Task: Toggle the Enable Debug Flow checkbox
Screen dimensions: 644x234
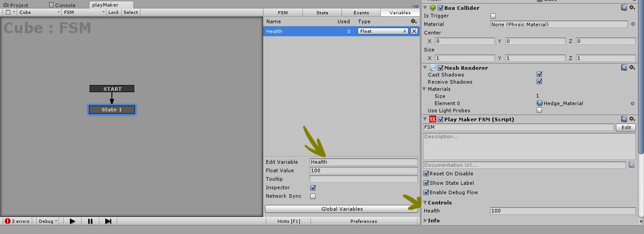Action: pyautogui.click(x=426, y=192)
